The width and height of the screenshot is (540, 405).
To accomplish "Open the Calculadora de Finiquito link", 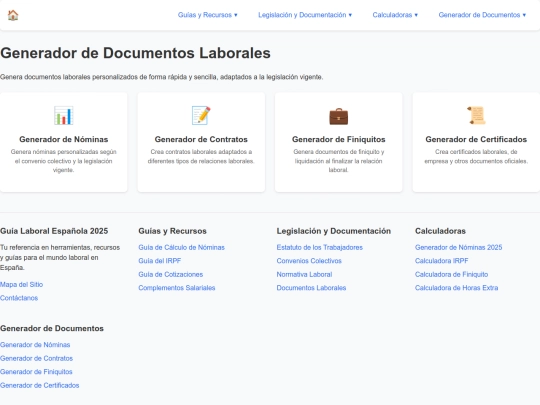I will [451, 274].
